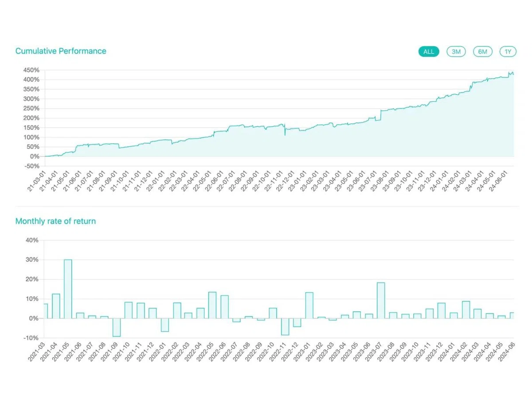Click the 21-03-01 date axis label

(36, 180)
